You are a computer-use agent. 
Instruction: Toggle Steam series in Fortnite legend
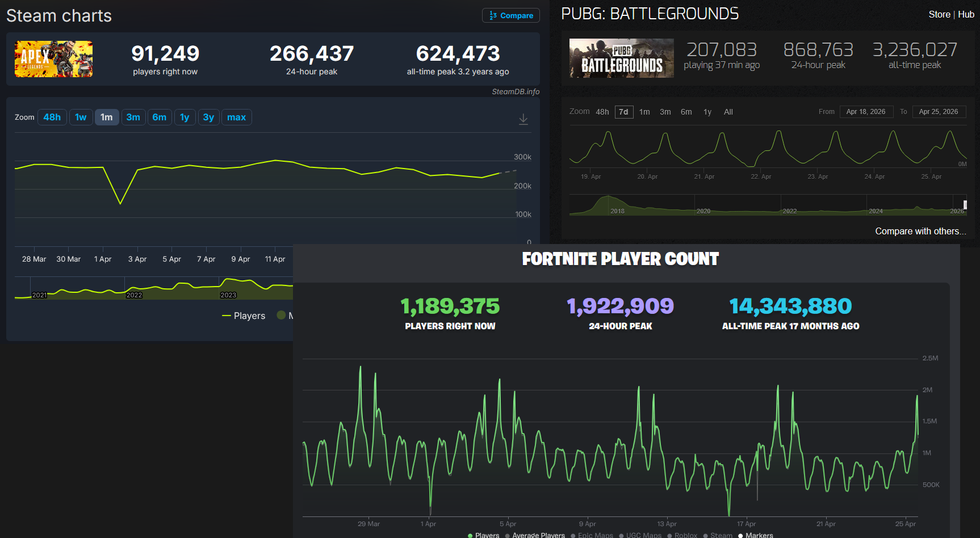[x=718, y=535]
